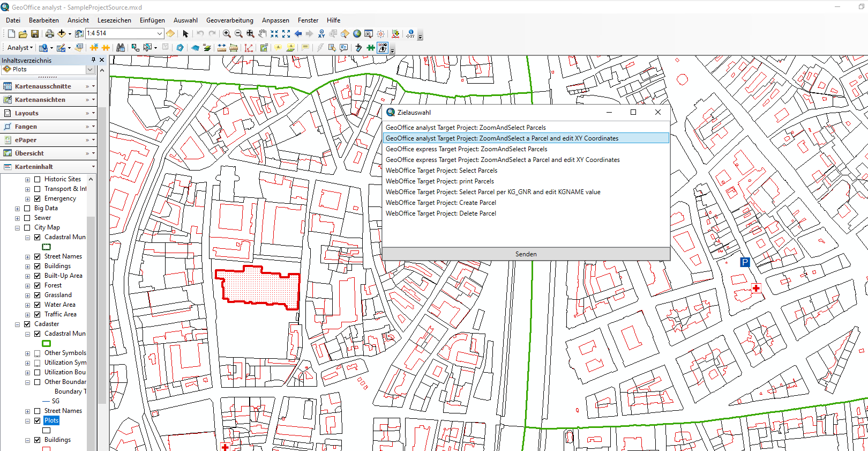Open the Kartenansichten panel section
The width and height of the screenshot is (868, 451).
(x=40, y=100)
